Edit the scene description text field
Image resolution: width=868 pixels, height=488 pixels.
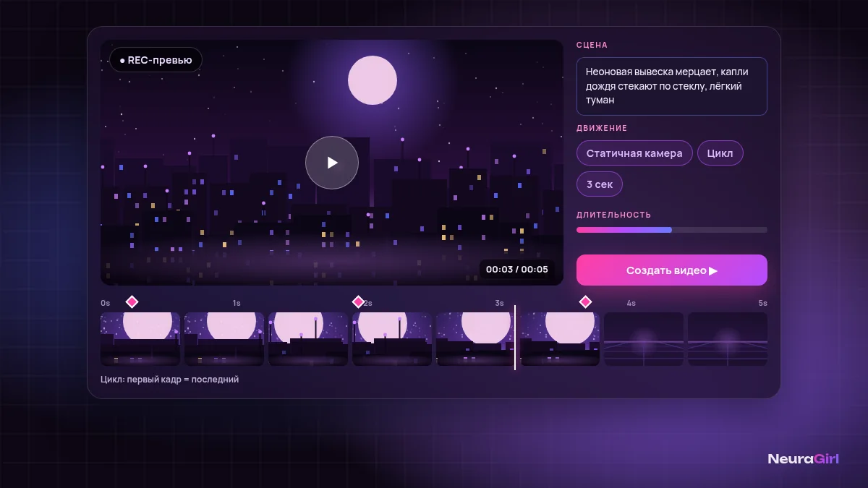pos(672,86)
